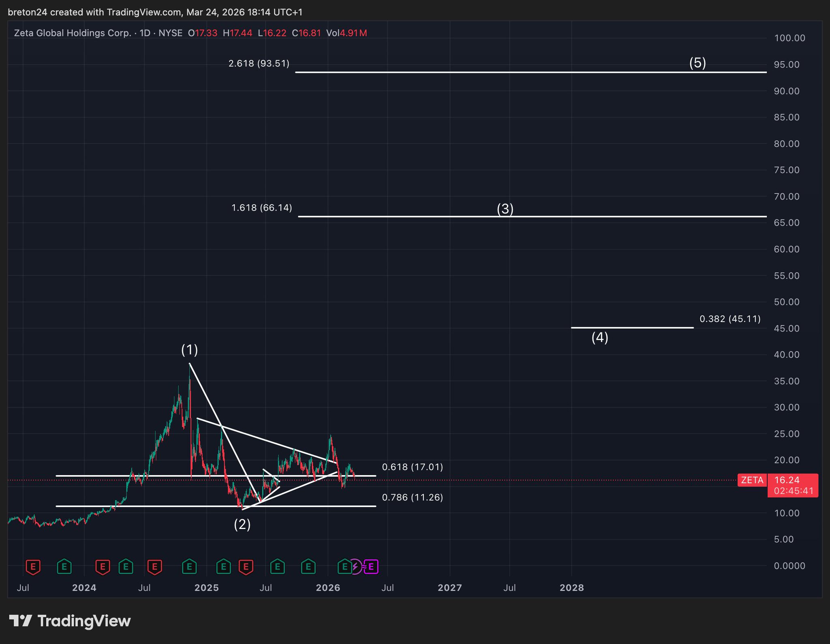Click the green earnings icon below the wave (1) peak

189,567
